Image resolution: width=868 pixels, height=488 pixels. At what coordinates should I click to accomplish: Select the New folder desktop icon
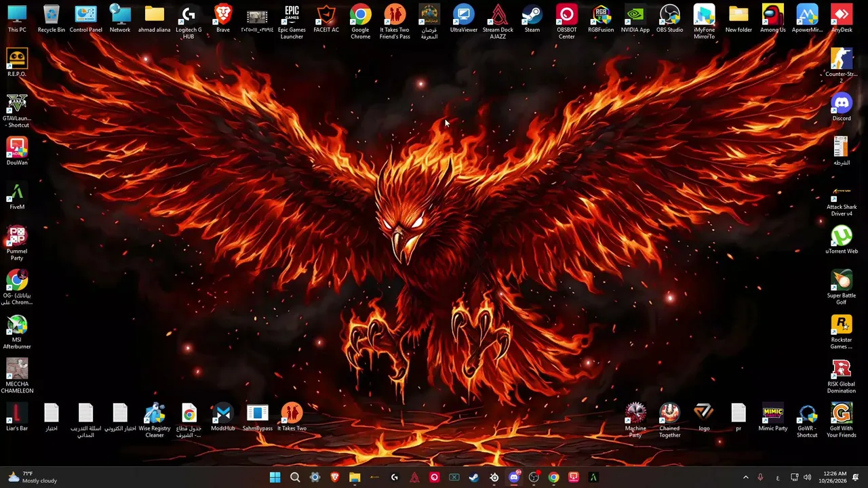(738, 19)
